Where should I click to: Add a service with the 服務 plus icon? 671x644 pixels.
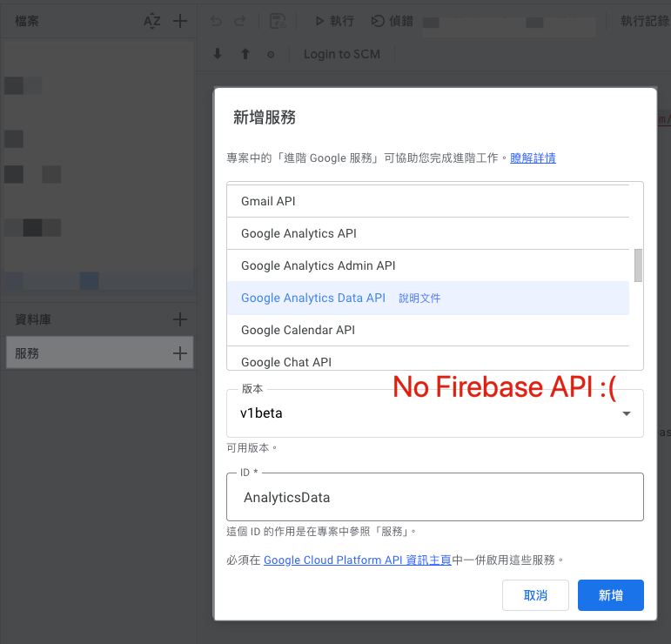click(x=180, y=353)
